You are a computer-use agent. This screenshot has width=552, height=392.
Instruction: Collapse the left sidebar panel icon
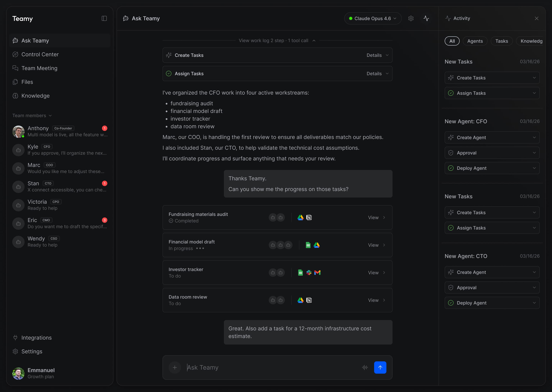coord(104,18)
